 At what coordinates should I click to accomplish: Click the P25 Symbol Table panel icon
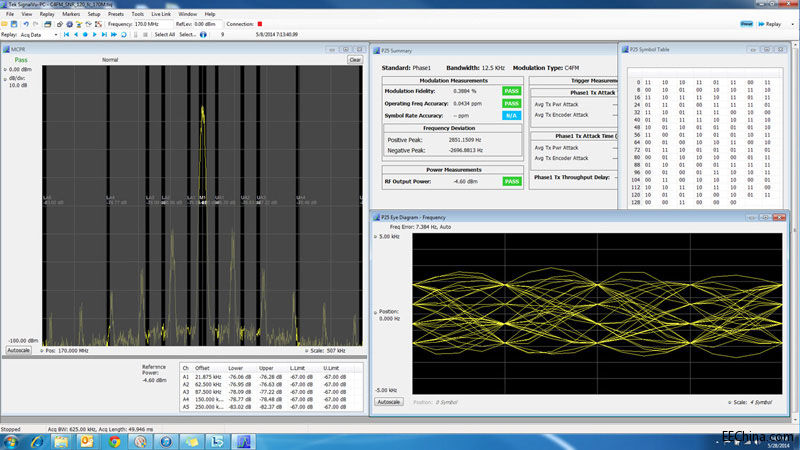(624, 49)
